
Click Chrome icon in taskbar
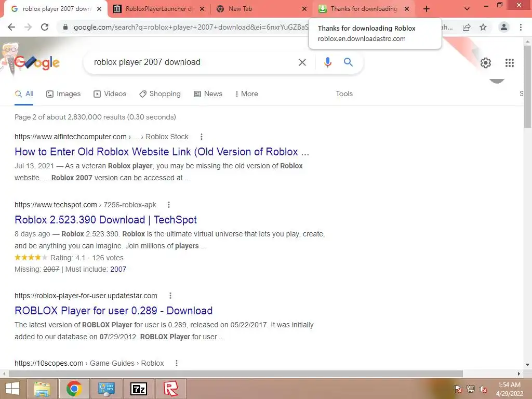click(x=74, y=389)
